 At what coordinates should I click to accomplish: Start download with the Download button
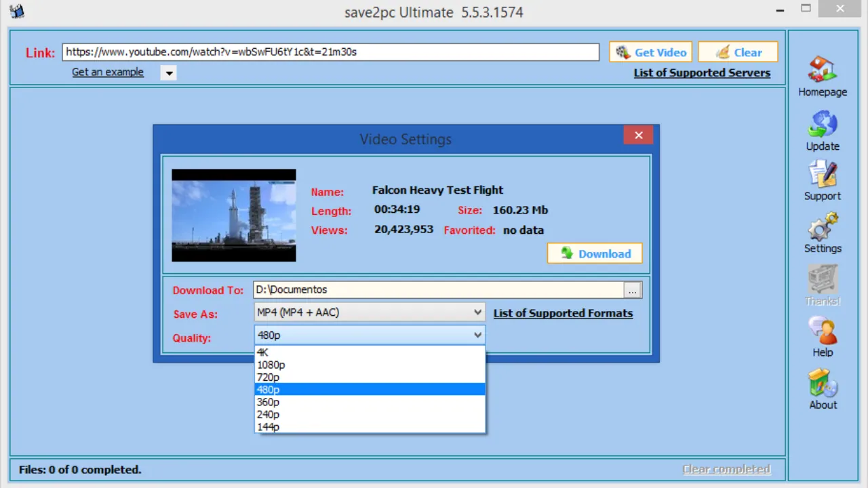595,253
